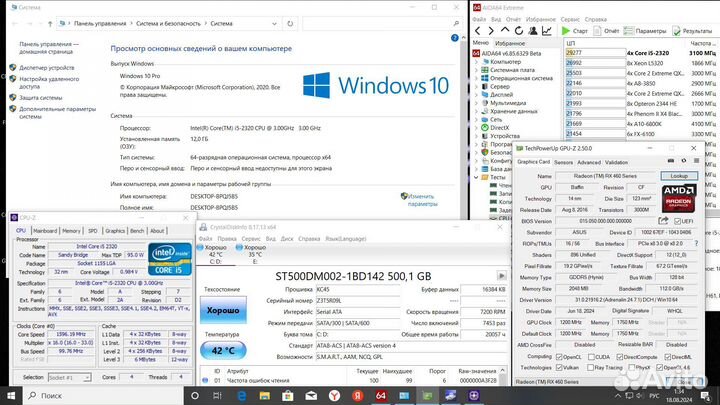Click GPU-Z refresh icon in title row
The width and height of the screenshot is (720, 405).
pyautogui.click(x=684, y=161)
